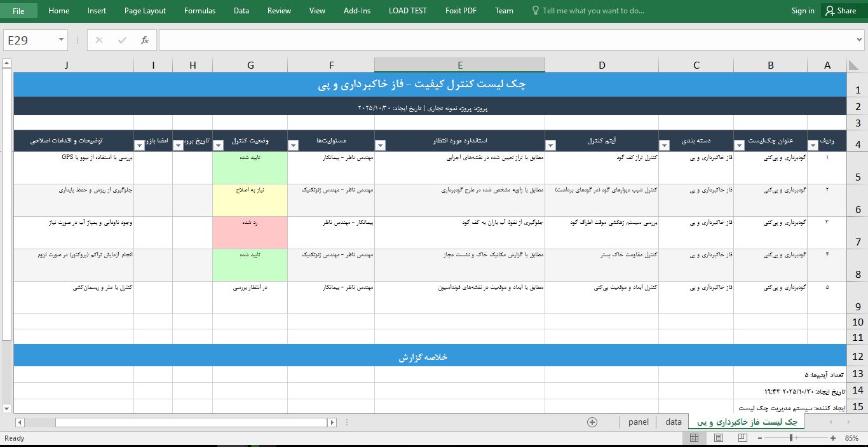The height and width of the screenshot is (447, 868).
Task: Open Page Break Preview from status bar
Action: [742, 437]
